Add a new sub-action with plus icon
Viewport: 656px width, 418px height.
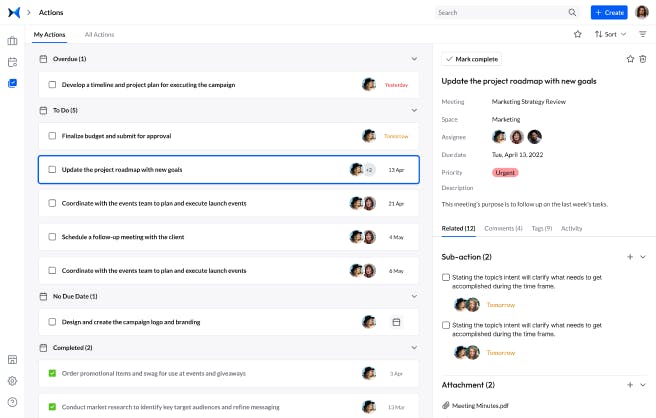(x=629, y=257)
